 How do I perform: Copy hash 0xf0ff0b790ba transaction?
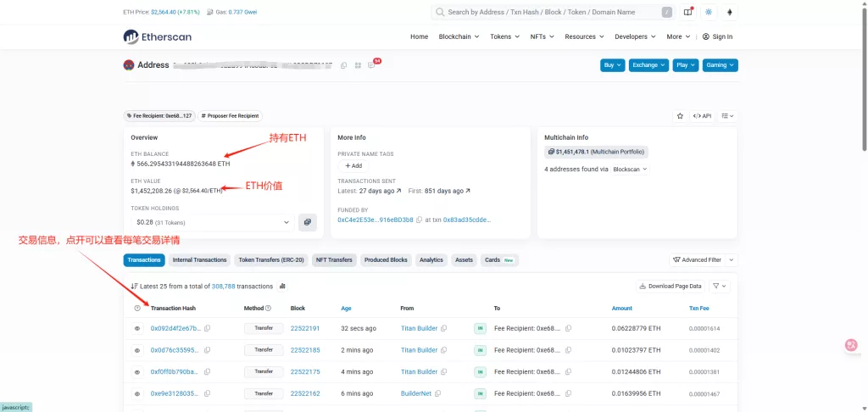point(207,371)
